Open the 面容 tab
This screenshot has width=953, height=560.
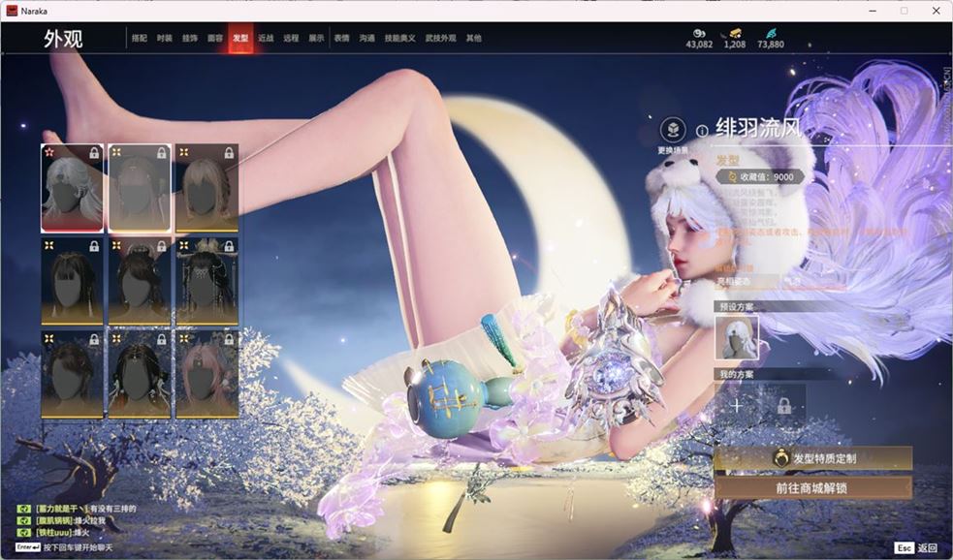(x=215, y=38)
